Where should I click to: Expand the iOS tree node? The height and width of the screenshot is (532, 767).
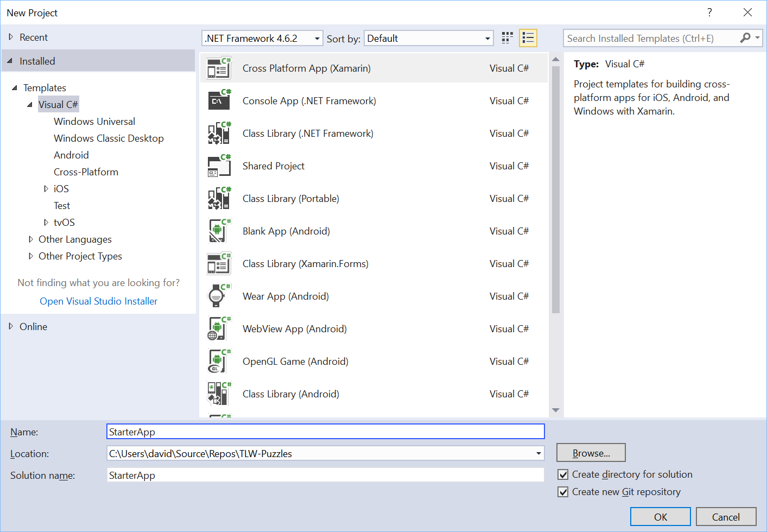tap(46, 189)
